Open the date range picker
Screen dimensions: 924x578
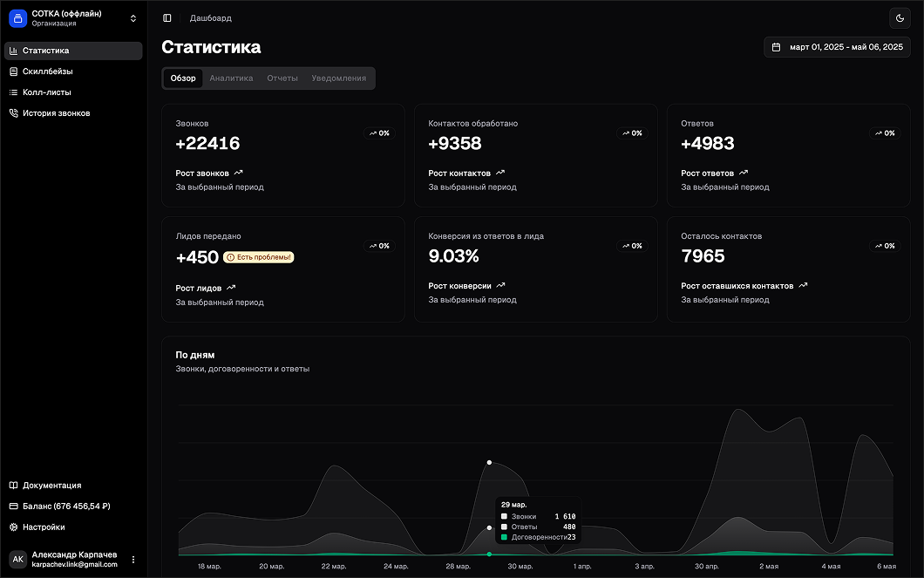pos(837,47)
